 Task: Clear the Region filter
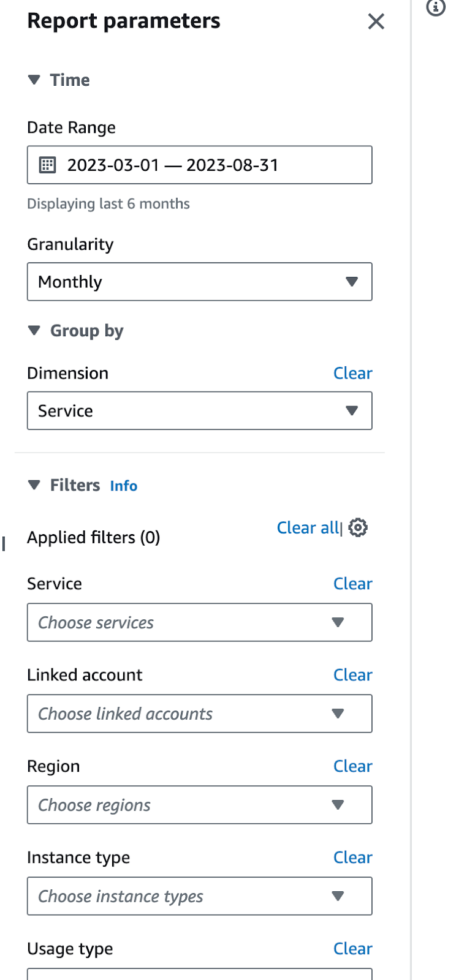tap(353, 766)
